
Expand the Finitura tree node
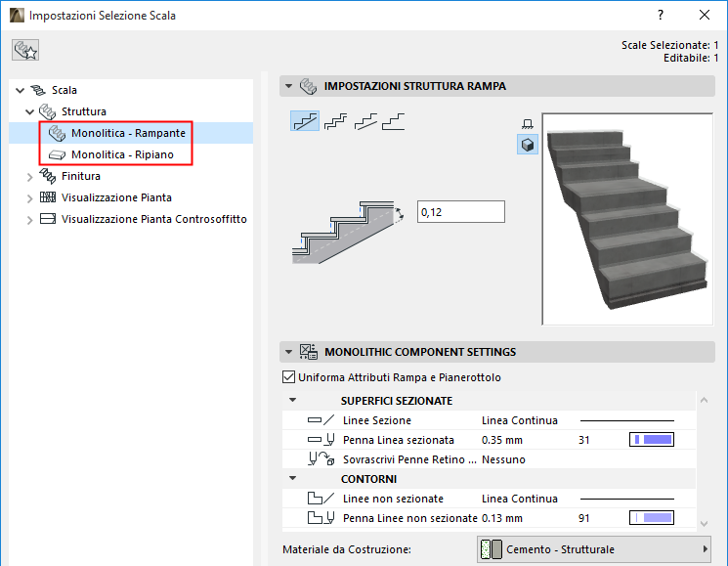coord(29,177)
